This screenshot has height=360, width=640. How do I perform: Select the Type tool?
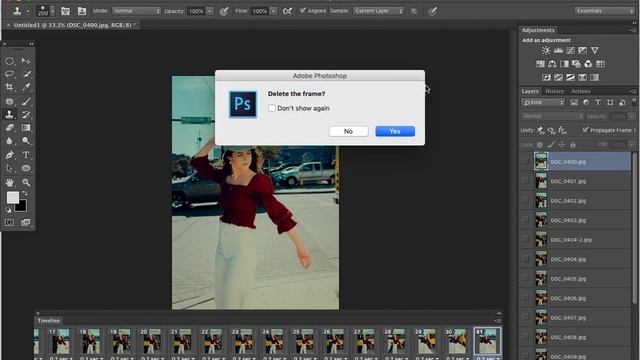tap(26, 155)
